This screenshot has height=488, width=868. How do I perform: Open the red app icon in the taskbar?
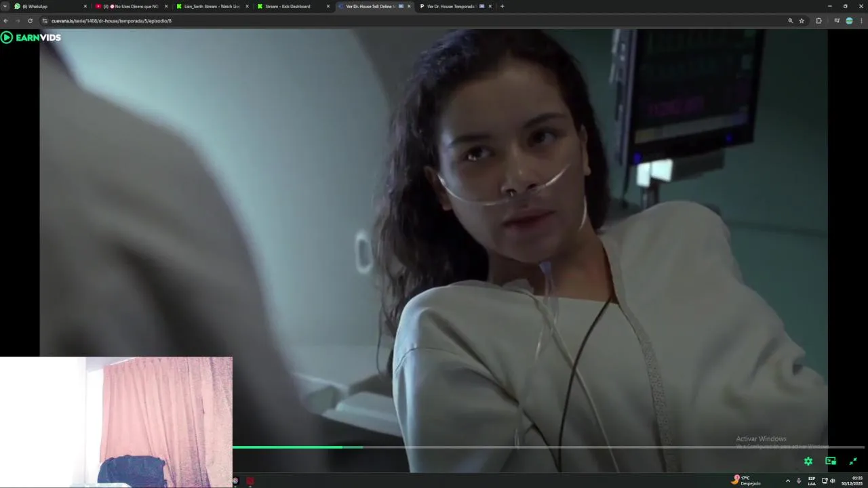[x=250, y=481]
